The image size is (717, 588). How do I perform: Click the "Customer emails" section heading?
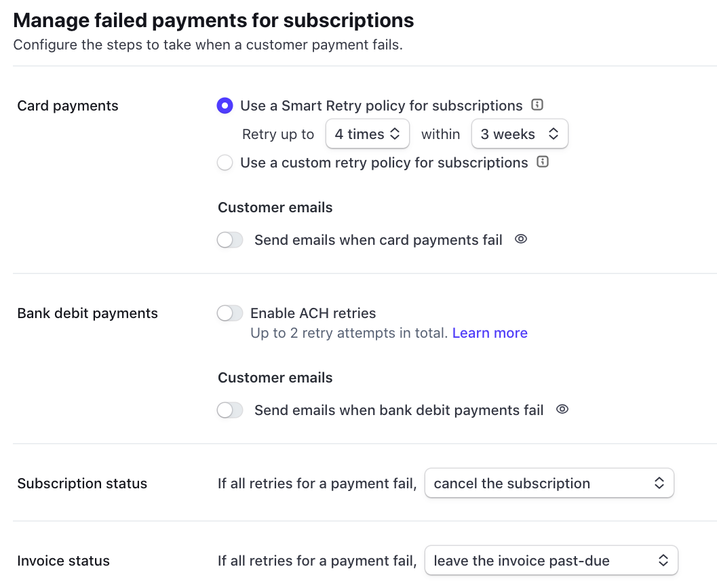[x=275, y=207]
